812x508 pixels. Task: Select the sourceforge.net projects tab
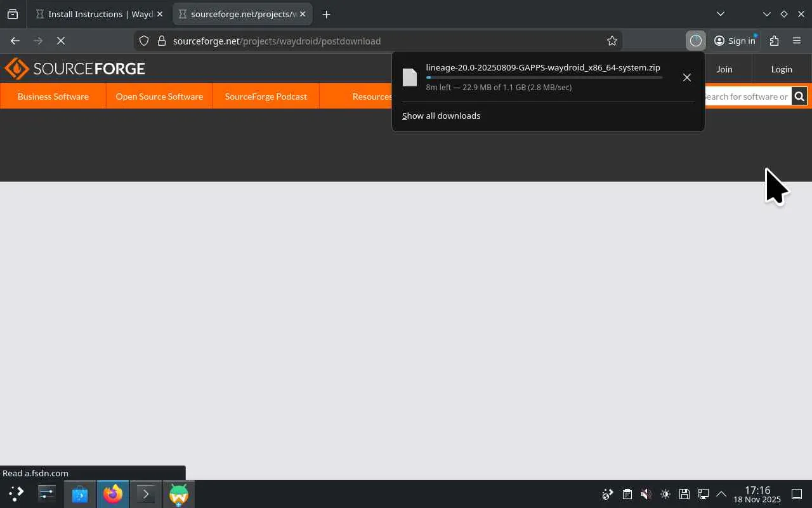click(242, 14)
